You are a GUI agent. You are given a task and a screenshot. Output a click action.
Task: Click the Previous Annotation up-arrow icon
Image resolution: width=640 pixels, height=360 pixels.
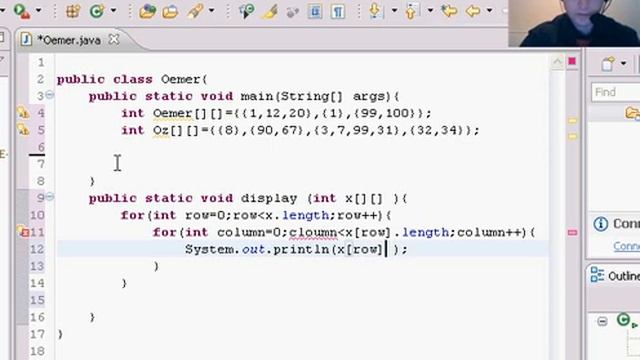click(x=411, y=11)
